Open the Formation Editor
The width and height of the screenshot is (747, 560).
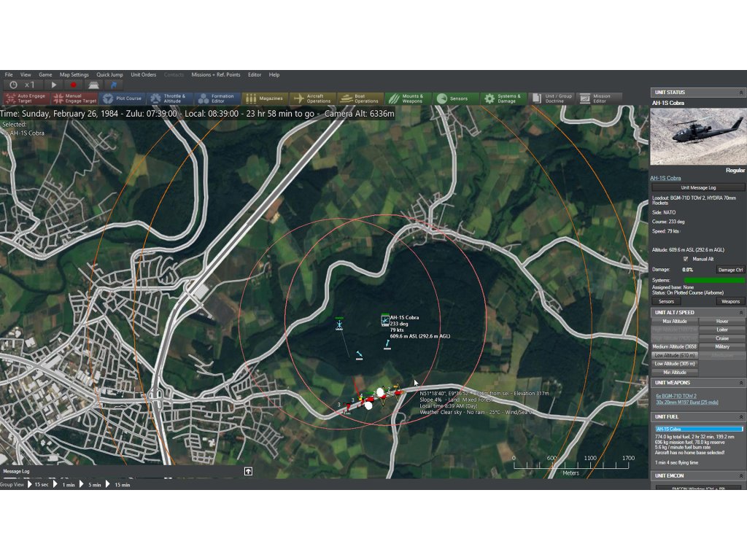tap(217, 98)
